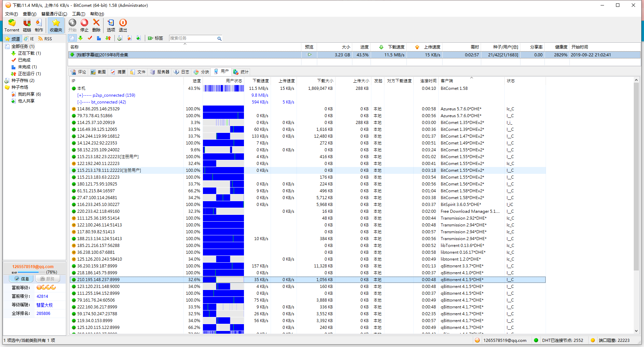Stop the task with the 停止 icon

click(84, 23)
